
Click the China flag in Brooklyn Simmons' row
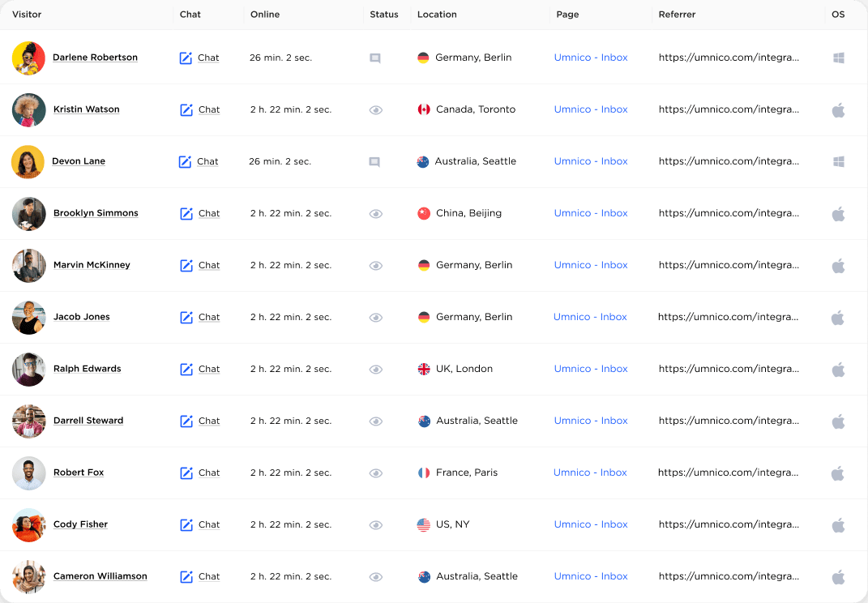coord(422,213)
